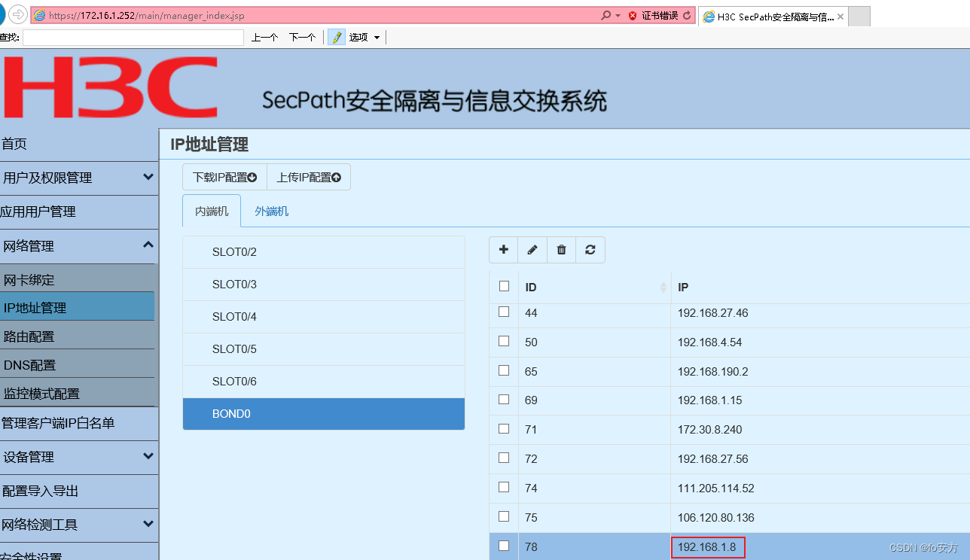970x560 pixels.
Task: Select 网卡绑定 submenu item
Action: click(77, 280)
